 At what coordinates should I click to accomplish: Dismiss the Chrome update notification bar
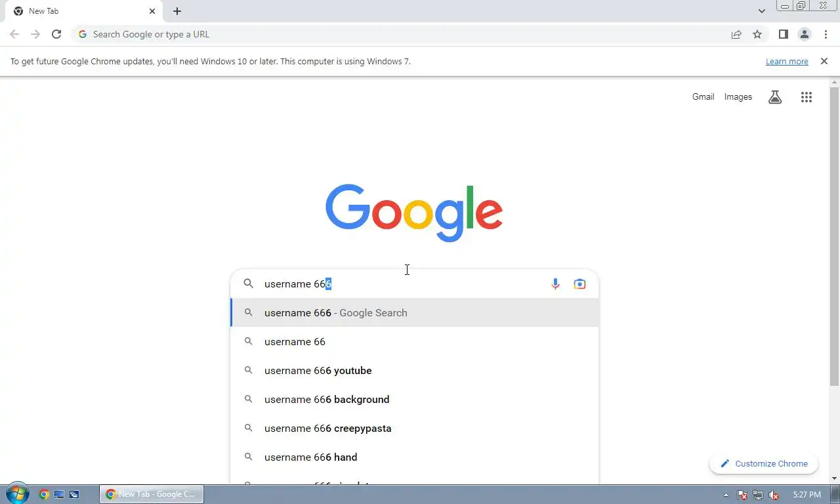pyautogui.click(x=824, y=61)
